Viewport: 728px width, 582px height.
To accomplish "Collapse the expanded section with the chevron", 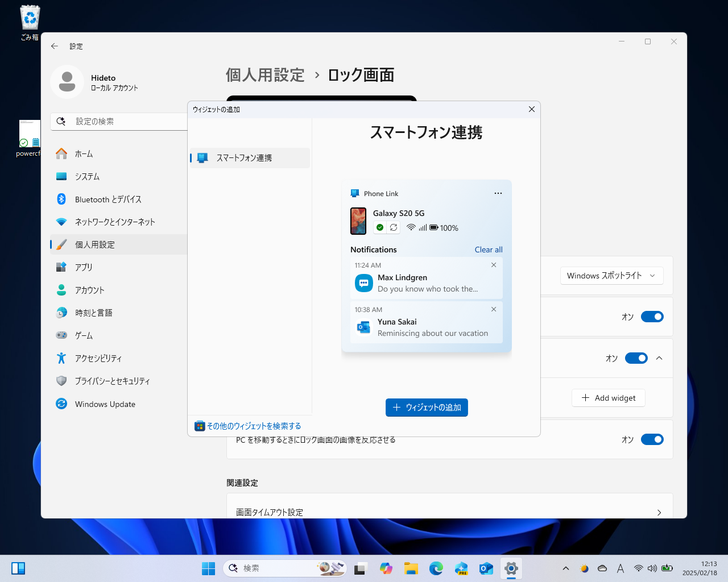I will tap(659, 358).
